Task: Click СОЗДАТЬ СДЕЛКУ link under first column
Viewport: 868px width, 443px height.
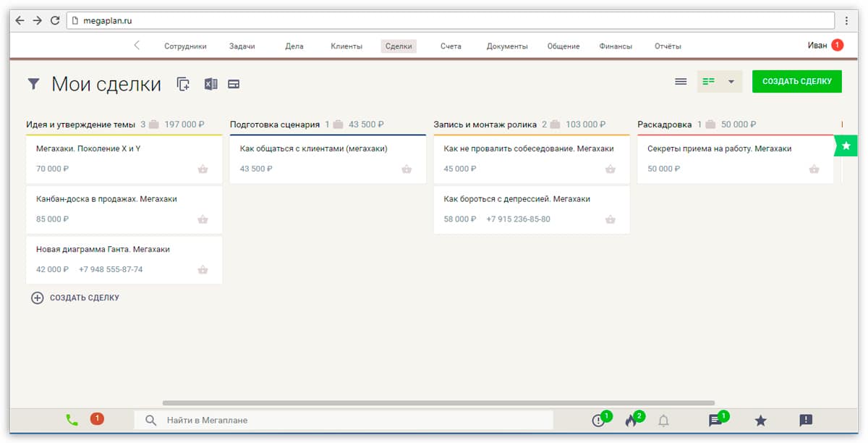Action: click(84, 298)
